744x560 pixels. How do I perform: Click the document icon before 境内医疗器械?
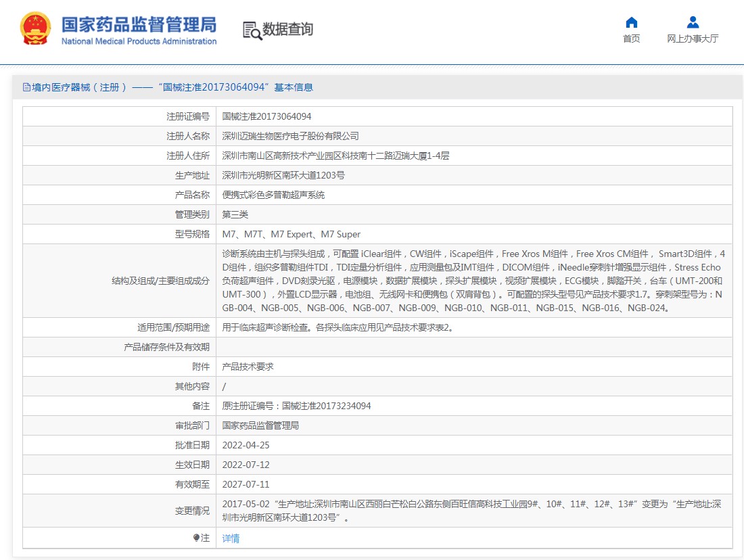click(26, 87)
